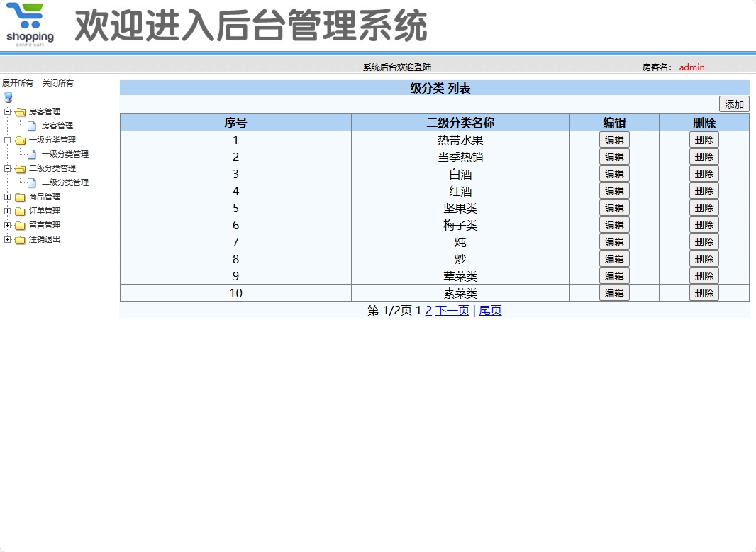Click the admin username text

click(x=692, y=67)
